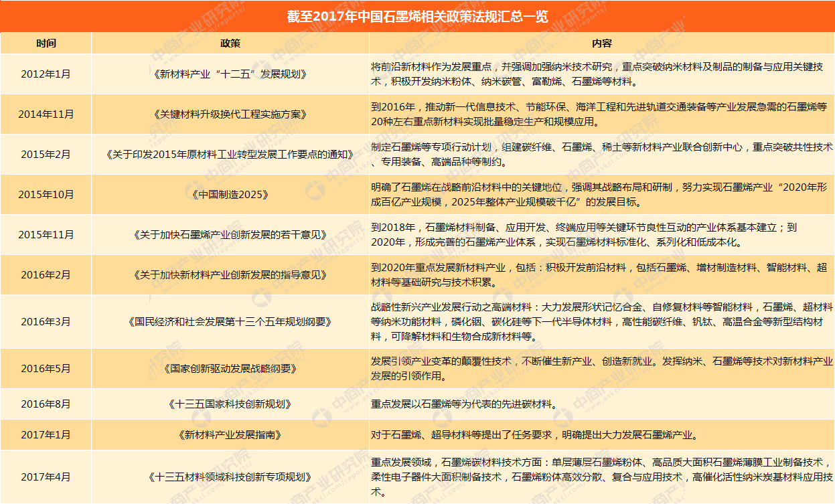
Task: Select policy 《十三五材料领域科技创新专项规划》
Action: point(230,477)
